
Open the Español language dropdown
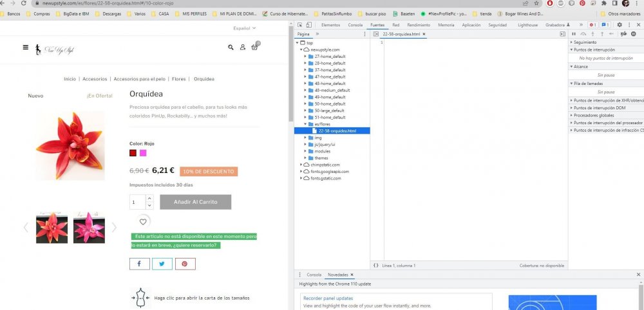click(244, 28)
